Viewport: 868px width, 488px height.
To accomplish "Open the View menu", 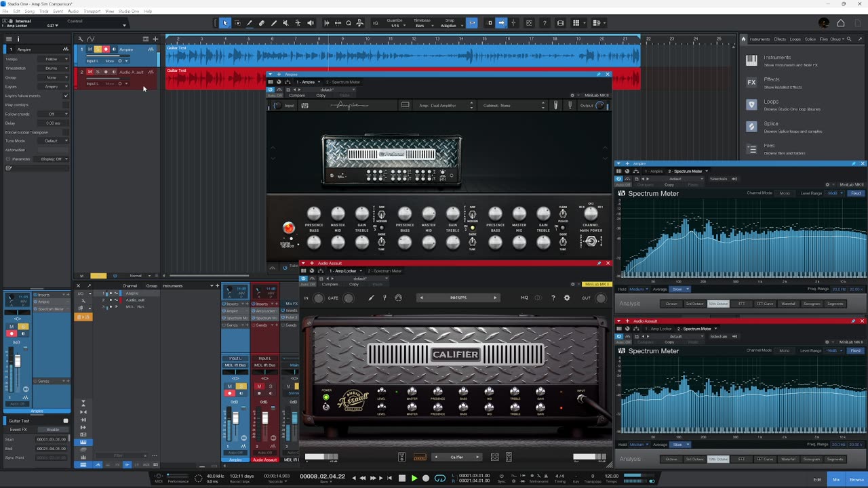I will tap(109, 12).
